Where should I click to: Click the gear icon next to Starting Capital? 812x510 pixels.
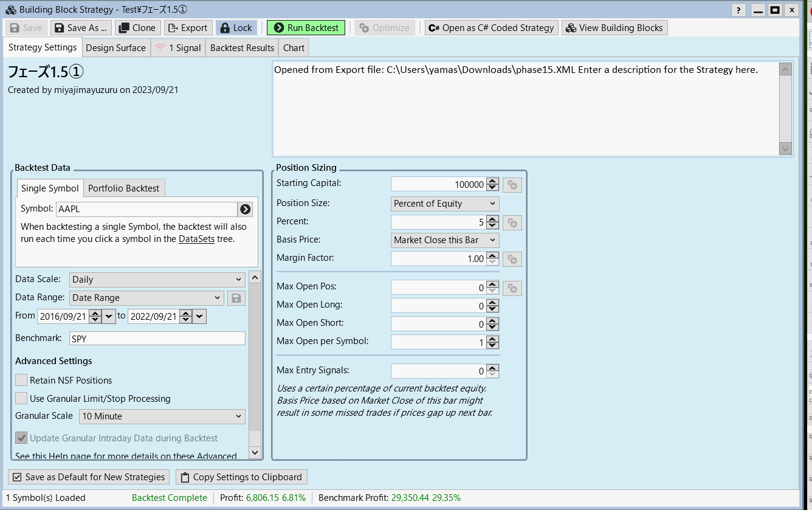(x=512, y=185)
